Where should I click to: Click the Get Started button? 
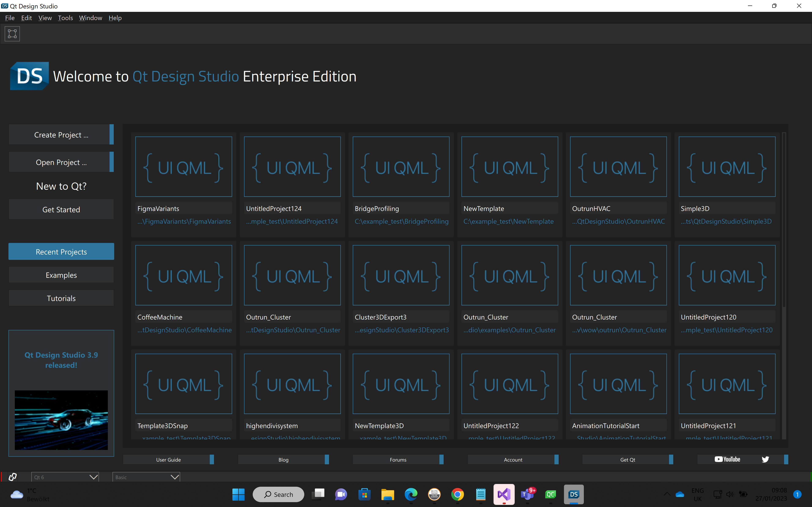(x=61, y=210)
